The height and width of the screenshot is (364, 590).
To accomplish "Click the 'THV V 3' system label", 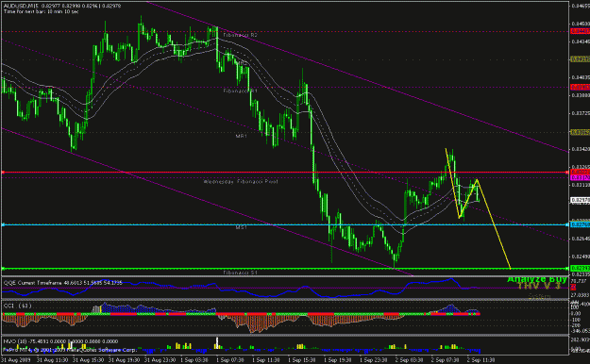I will coord(539,286).
